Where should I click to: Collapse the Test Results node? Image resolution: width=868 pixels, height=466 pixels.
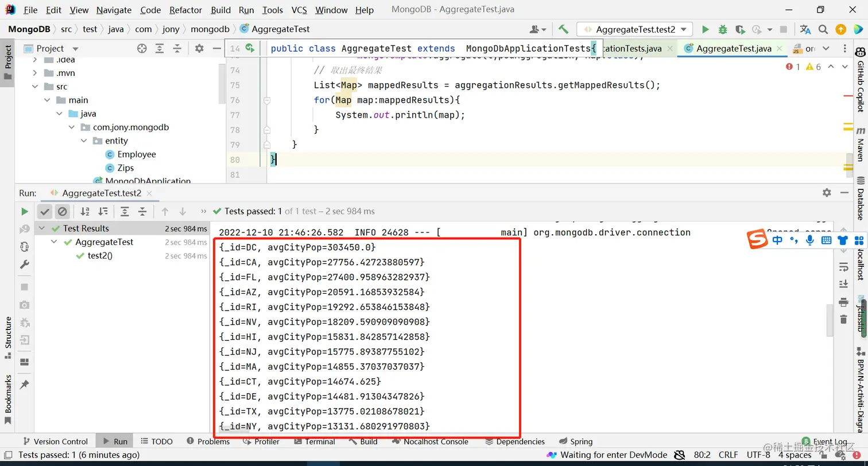click(x=42, y=228)
